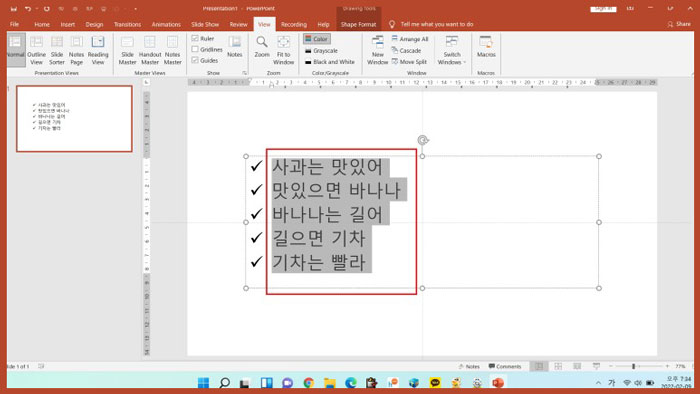Switch to the Home tab

coord(42,25)
